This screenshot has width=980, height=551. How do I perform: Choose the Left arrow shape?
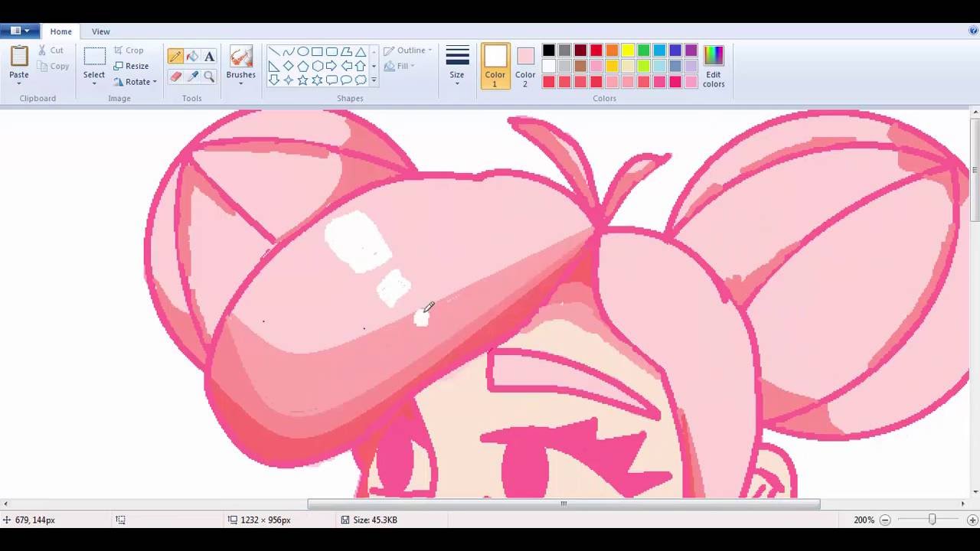[x=346, y=66]
